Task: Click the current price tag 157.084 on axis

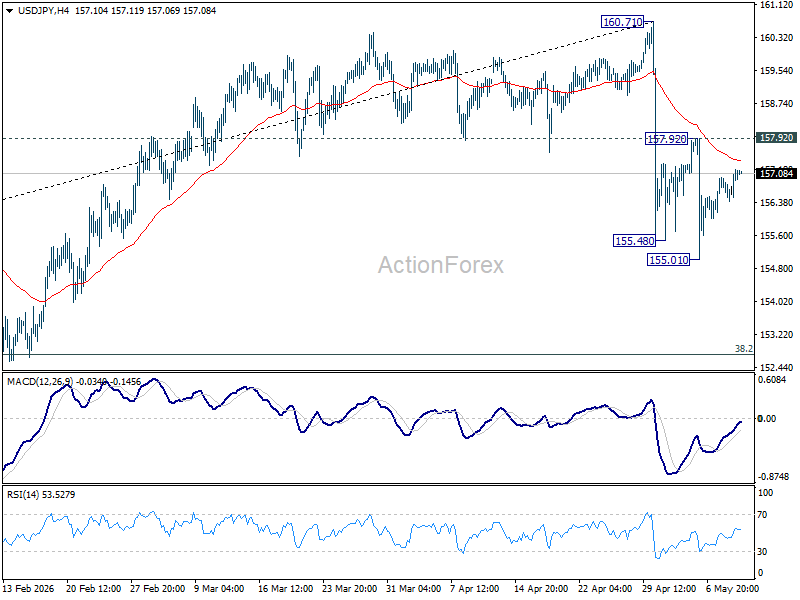Action: pos(777,174)
